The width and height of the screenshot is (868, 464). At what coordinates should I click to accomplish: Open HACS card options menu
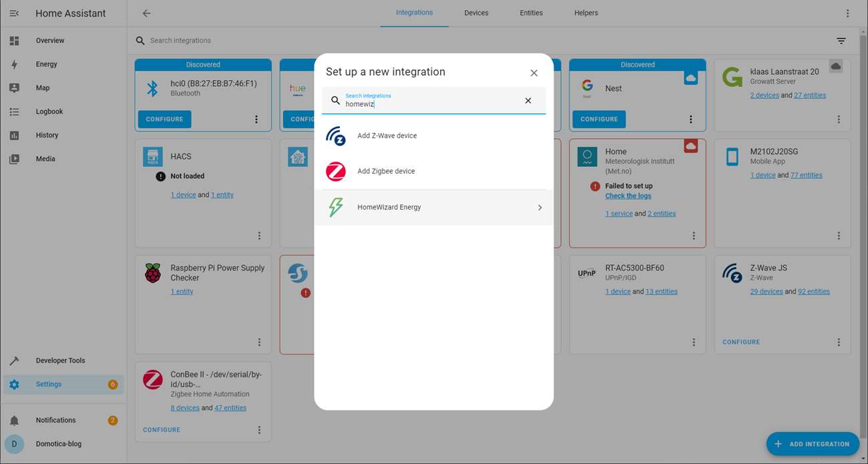260,236
